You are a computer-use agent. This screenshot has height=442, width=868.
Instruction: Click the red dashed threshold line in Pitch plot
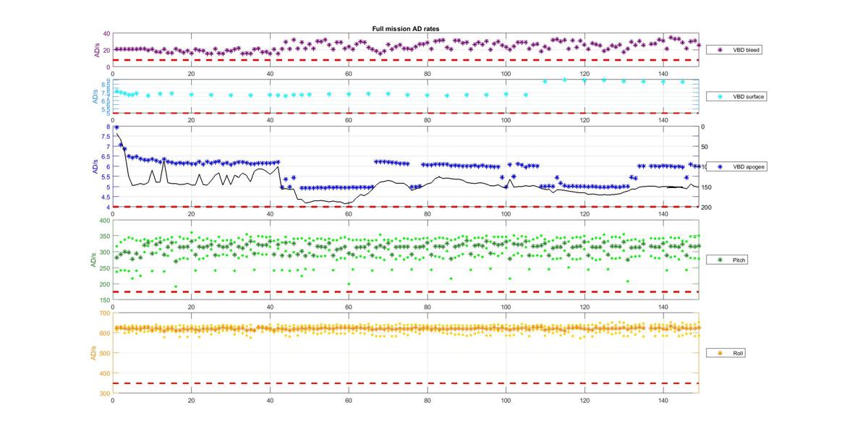tap(406, 292)
